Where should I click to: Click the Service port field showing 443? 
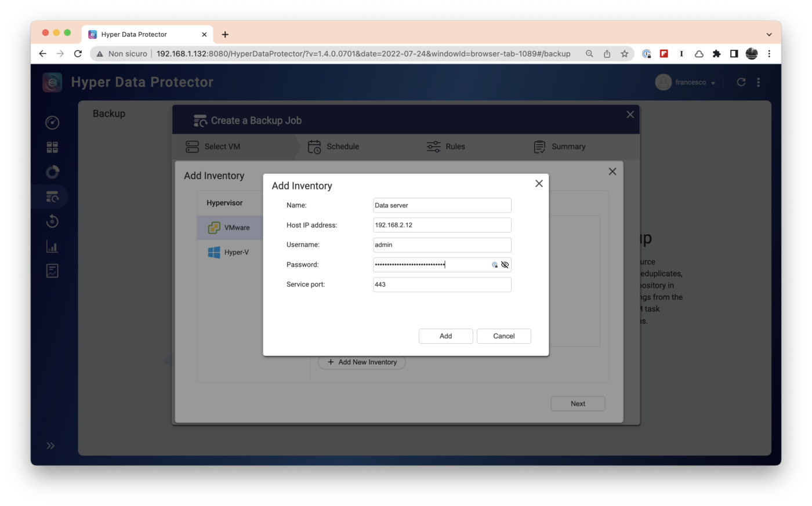coord(442,285)
